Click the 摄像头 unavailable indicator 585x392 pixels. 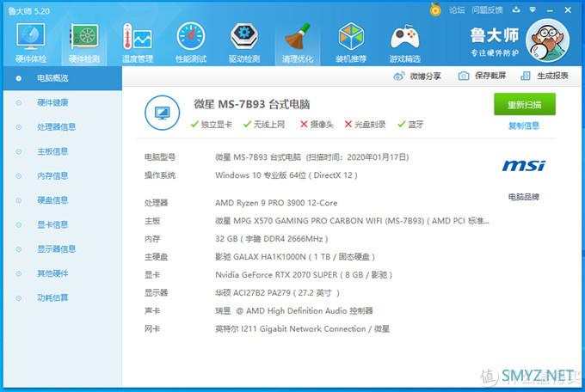click(317, 124)
